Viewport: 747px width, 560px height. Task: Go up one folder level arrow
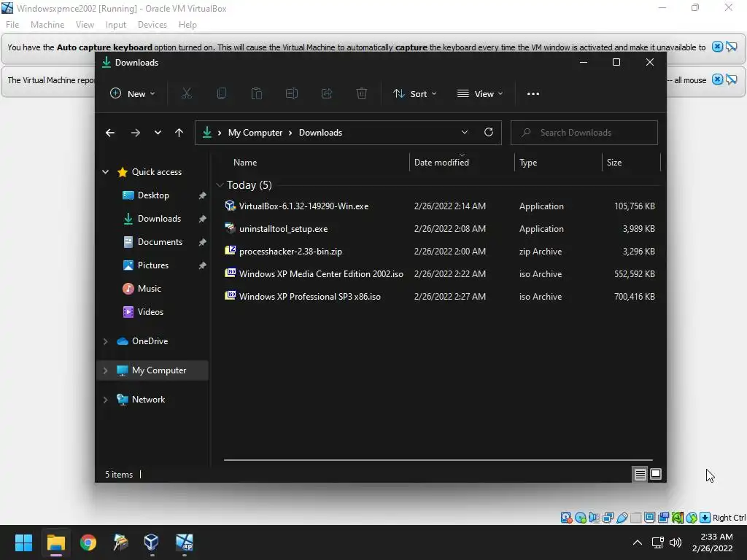click(x=179, y=133)
